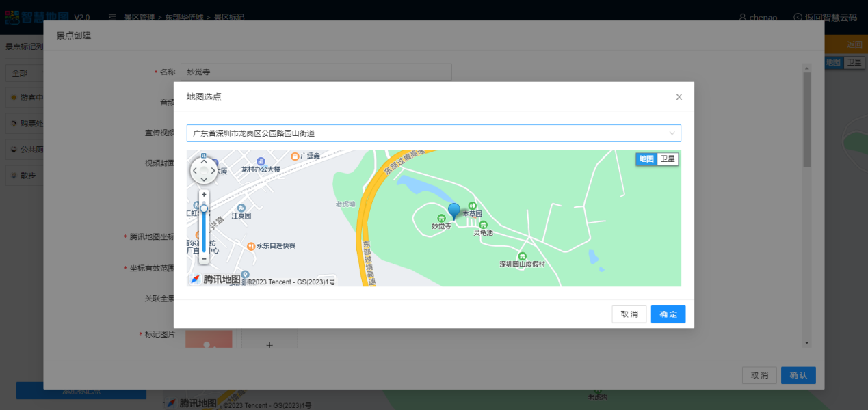Close the 地图选点 dialog with X
Screen dimensions: 868x410
[679, 97]
